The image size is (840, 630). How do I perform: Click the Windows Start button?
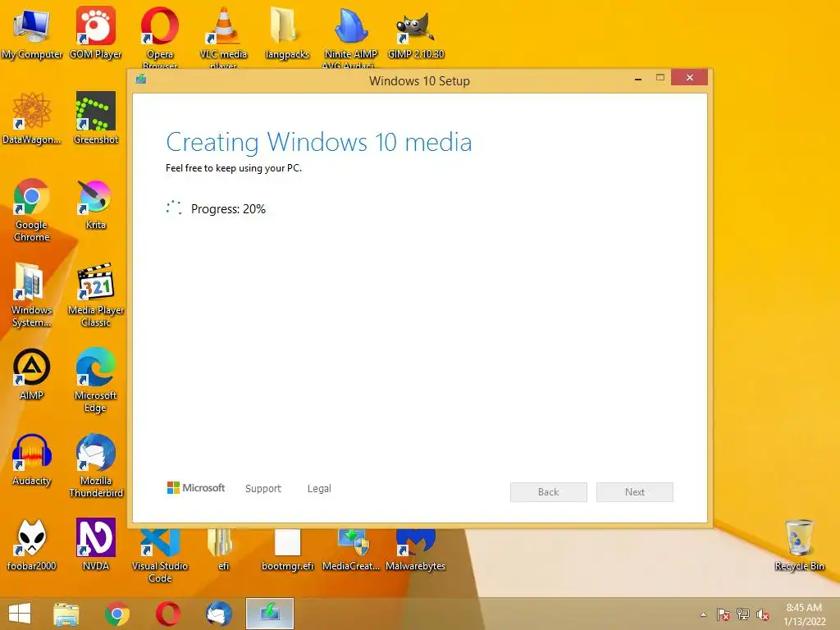coord(20,614)
